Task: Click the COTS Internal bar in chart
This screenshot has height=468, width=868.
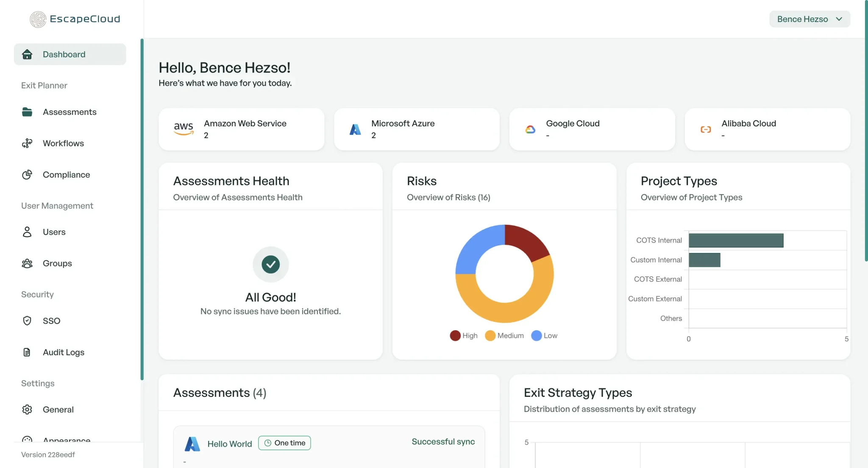Action: tap(736, 240)
